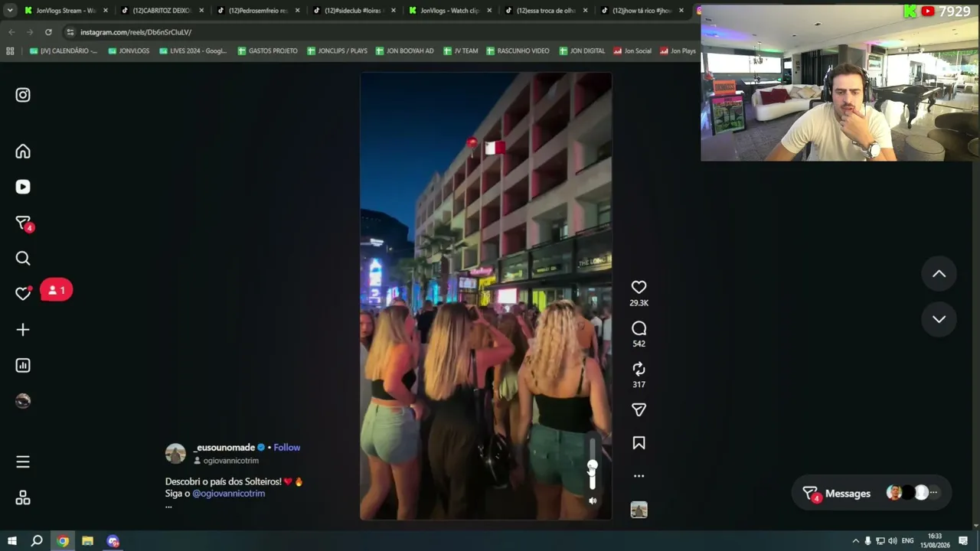
Task: Open the profile avatar in sidebar
Action: [23, 401]
